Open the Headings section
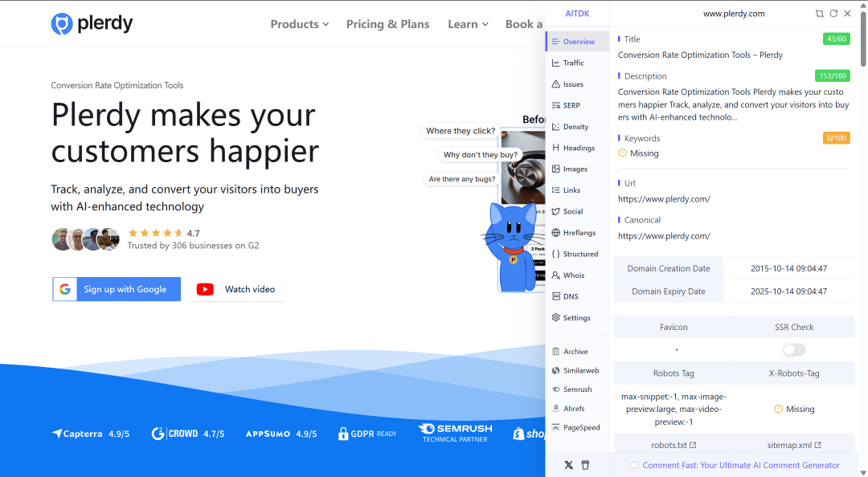868x477 pixels. click(579, 148)
